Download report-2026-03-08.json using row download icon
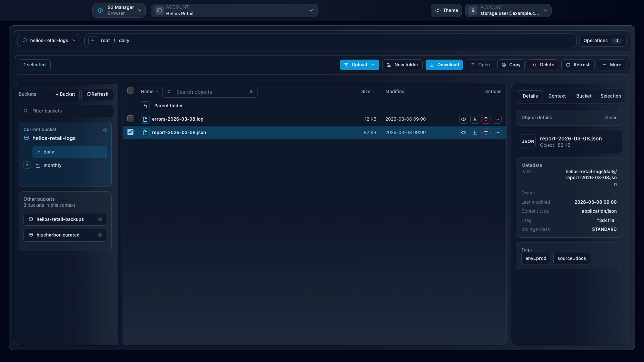The height and width of the screenshot is (362, 644). tap(474, 133)
